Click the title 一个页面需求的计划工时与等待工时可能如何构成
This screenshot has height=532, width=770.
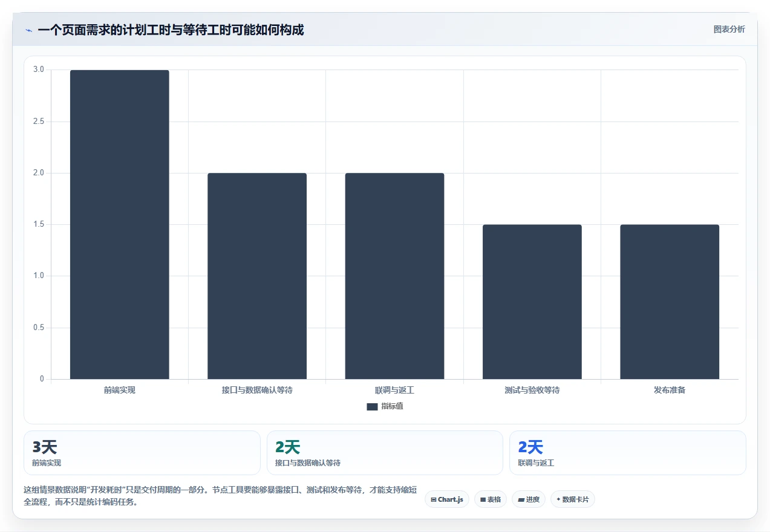[x=171, y=30]
